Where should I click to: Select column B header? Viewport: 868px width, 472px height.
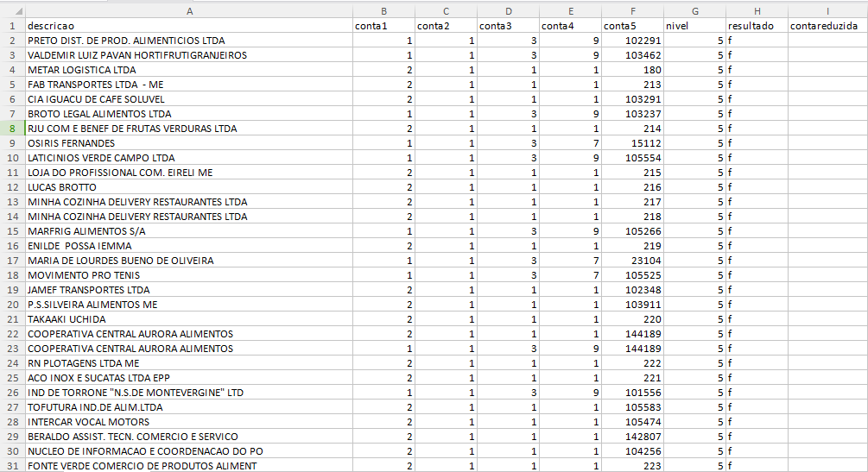coord(383,11)
